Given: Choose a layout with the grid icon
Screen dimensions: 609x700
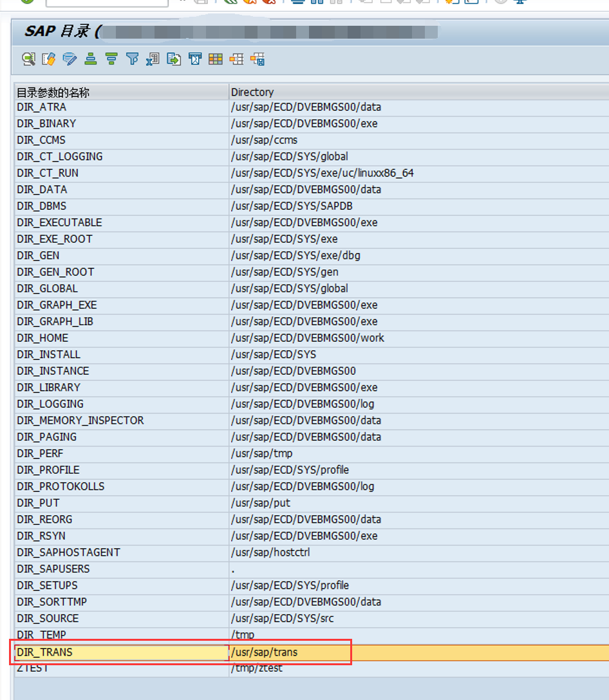Looking at the screenshot, I should click(x=216, y=59).
